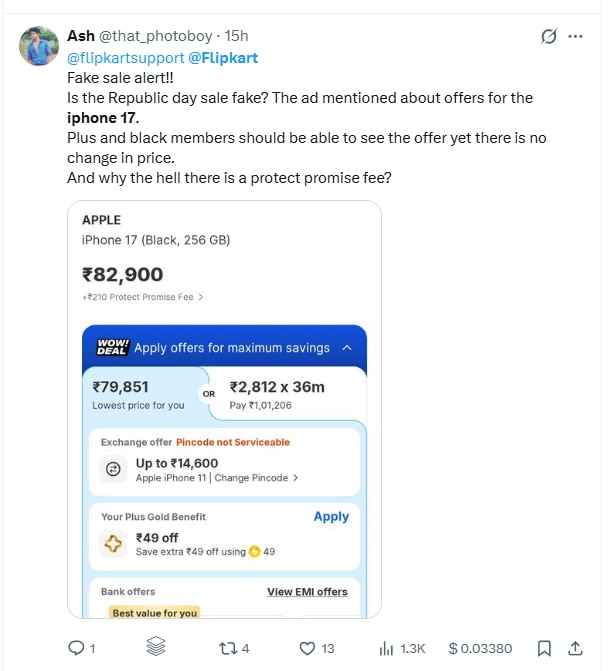Click the share upload icon

(x=575, y=648)
